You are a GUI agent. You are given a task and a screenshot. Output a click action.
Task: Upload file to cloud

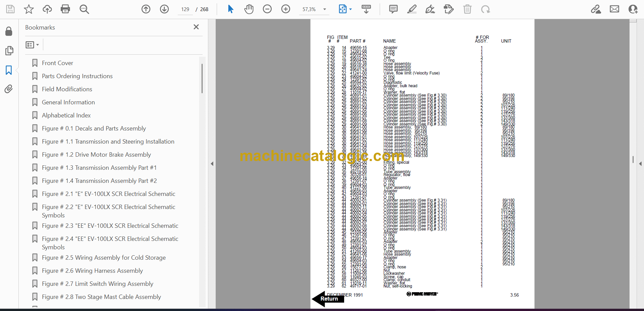[x=47, y=9]
